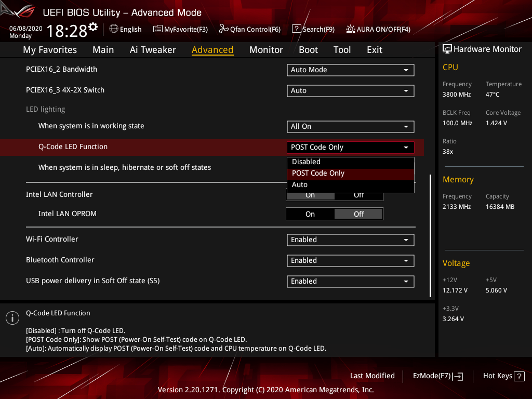The height and width of the screenshot is (399, 532).
Task: Open PCIEX16_2 Bandwidth dropdown
Action: (x=351, y=70)
